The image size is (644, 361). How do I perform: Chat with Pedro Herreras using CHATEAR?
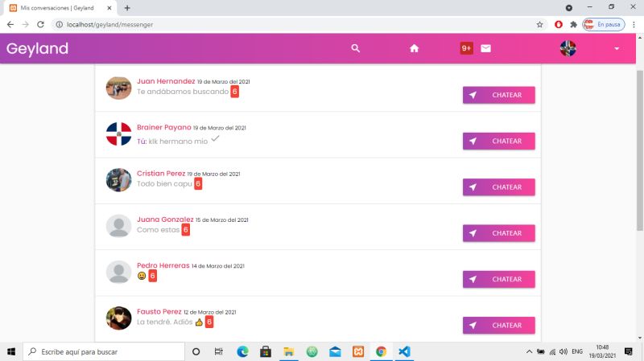tap(498, 279)
